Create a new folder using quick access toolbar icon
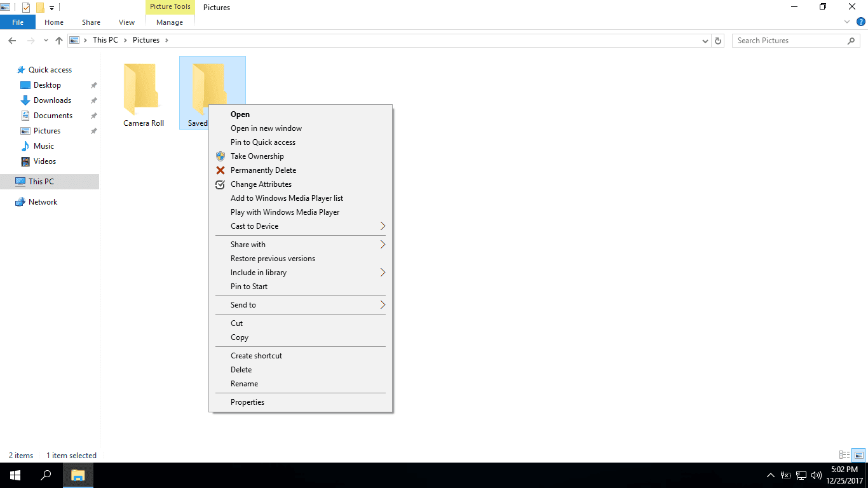Screen dimensions: 868x488 pos(40,8)
